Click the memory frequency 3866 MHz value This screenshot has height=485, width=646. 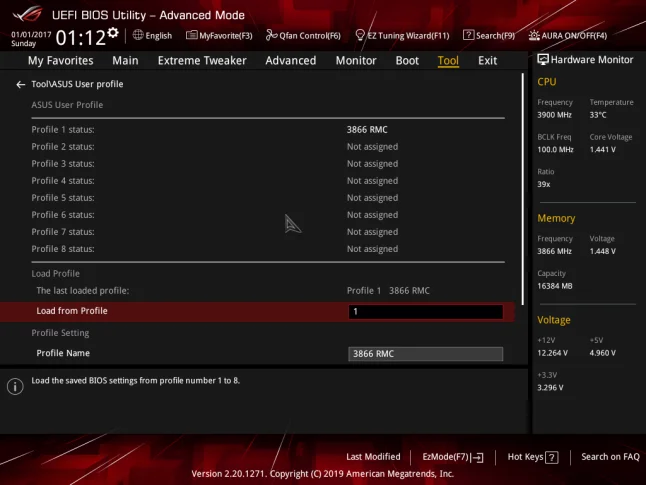click(x=555, y=251)
